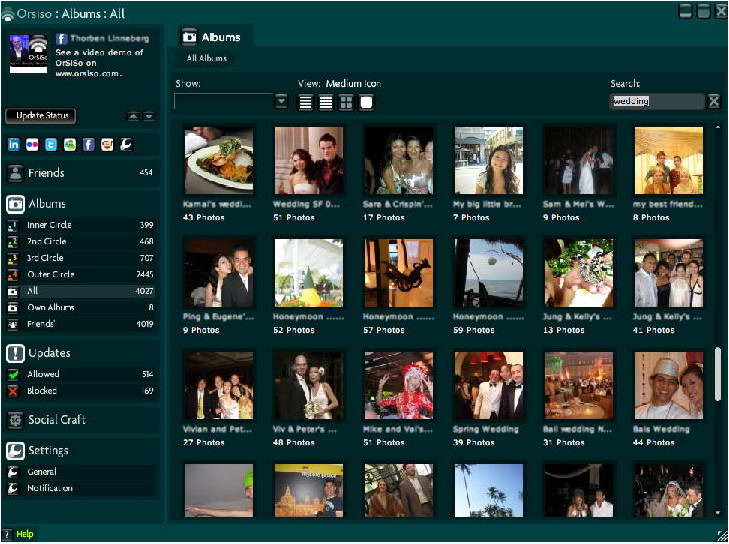This screenshot has height=544, width=729.
Task: Select the first list view icon
Action: coord(306,102)
